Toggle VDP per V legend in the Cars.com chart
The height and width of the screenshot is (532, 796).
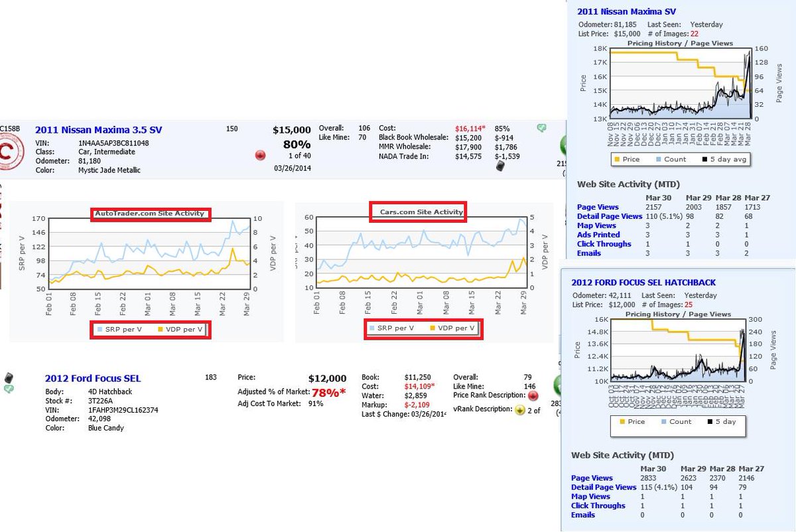[x=452, y=328]
